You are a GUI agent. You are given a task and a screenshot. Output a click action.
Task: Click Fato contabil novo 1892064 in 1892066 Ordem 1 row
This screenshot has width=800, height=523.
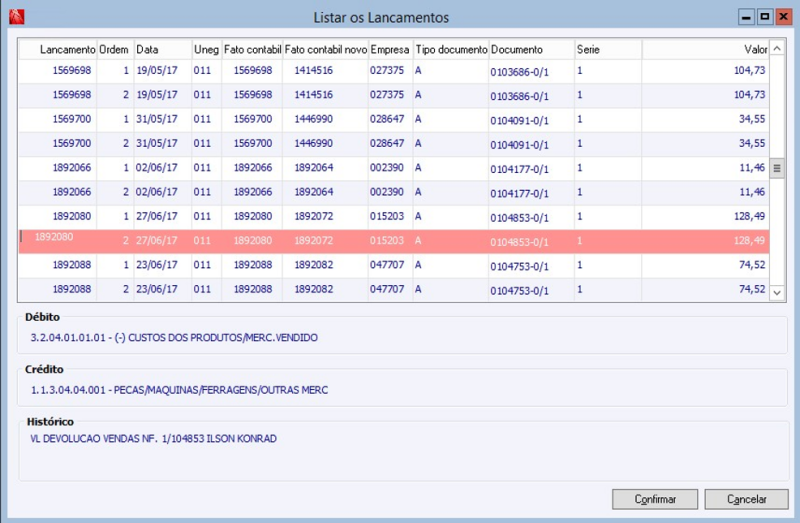313,168
